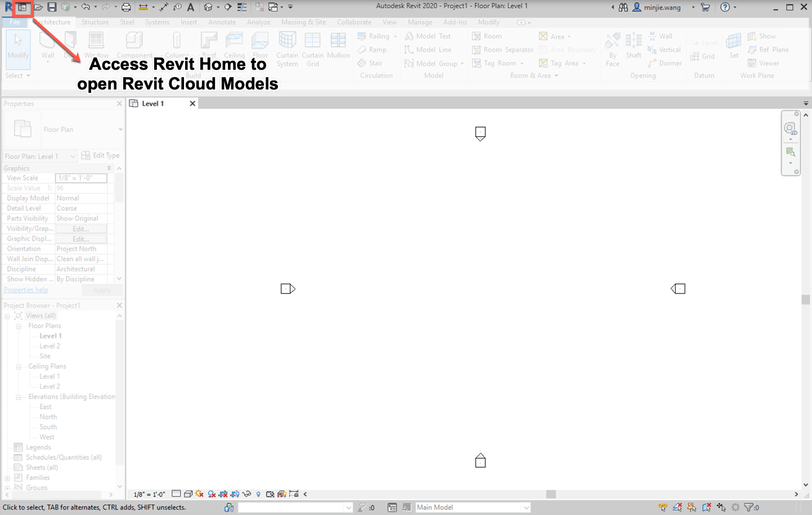Select Level 2 floor plan in Project Browser
The height and width of the screenshot is (515, 812).
coord(50,346)
